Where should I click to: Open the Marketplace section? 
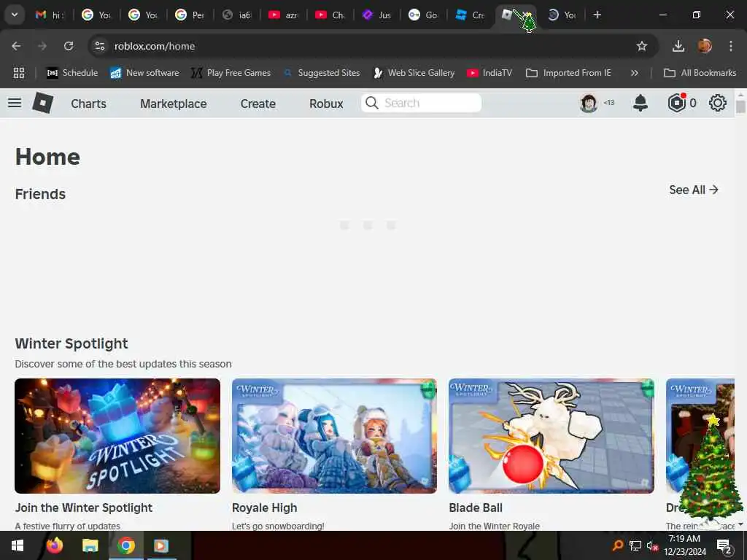coord(174,104)
